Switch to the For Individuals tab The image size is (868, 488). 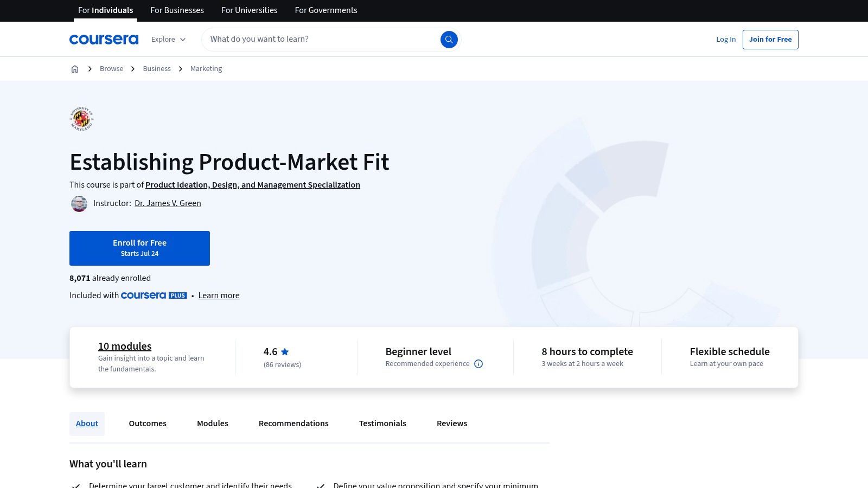click(105, 10)
